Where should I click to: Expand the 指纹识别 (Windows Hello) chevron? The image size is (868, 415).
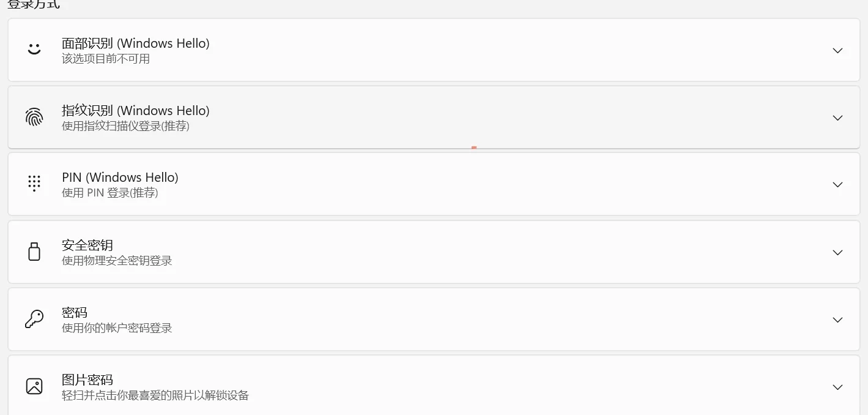click(837, 118)
